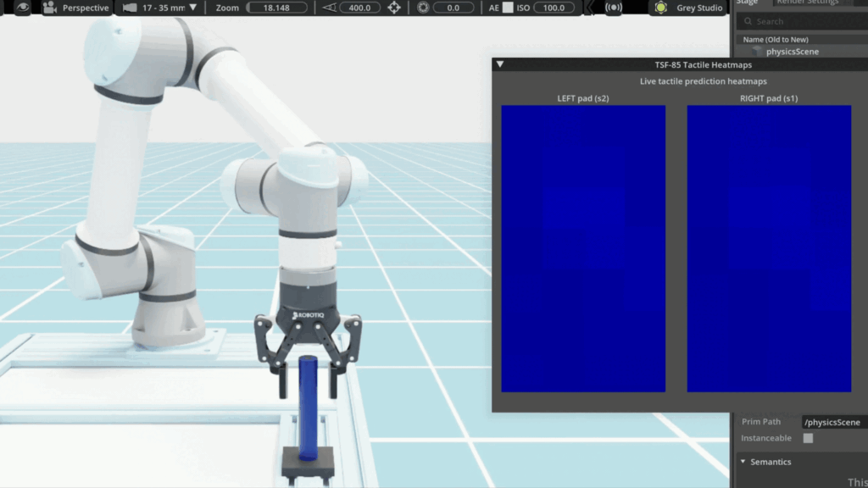Click the green lighting rig icon
Viewport: 868px width, 488px height.
pos(660,8)
